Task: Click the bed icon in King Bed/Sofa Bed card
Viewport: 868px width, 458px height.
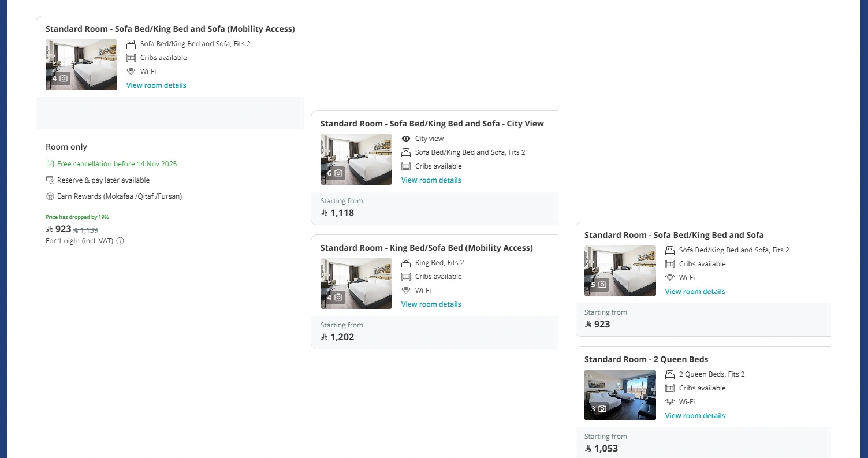Action: tap(406, 263)
